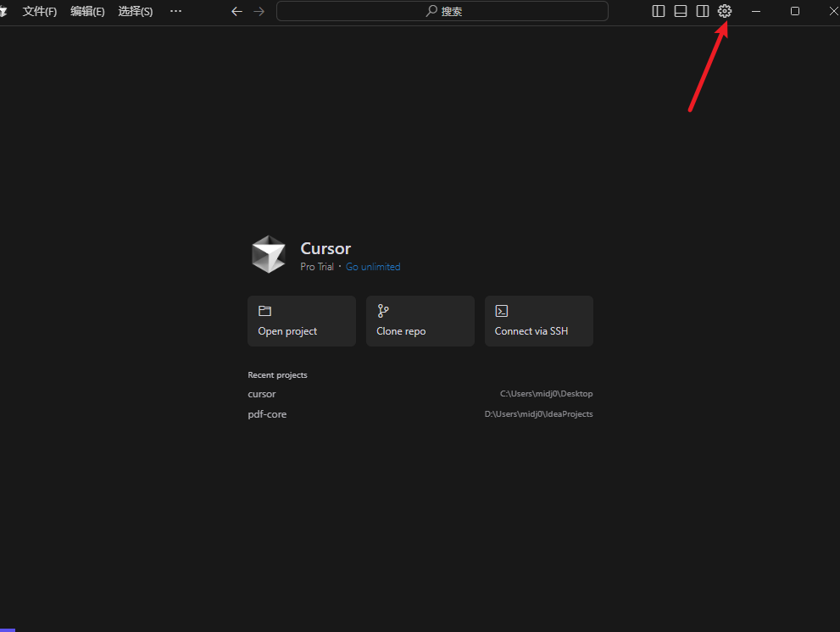Screen dimensions: 840x632
Task: Click the Cursor cube logo
Action: point(269,254)
